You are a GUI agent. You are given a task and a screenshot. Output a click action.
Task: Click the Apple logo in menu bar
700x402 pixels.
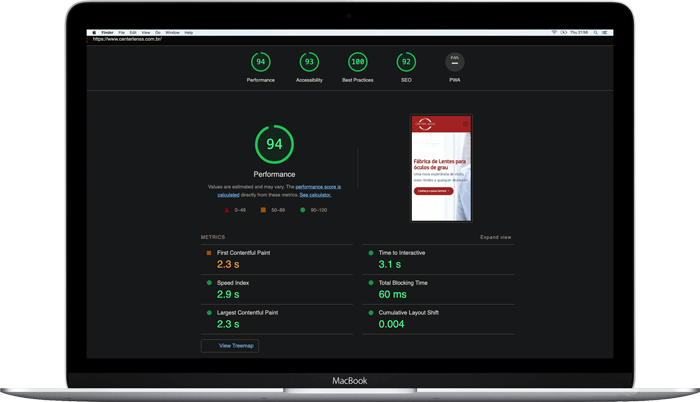coord(95,32)
